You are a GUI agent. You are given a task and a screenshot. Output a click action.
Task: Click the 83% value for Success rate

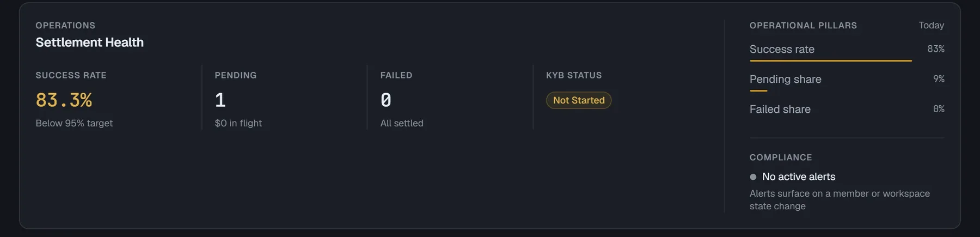click(935, 49)
